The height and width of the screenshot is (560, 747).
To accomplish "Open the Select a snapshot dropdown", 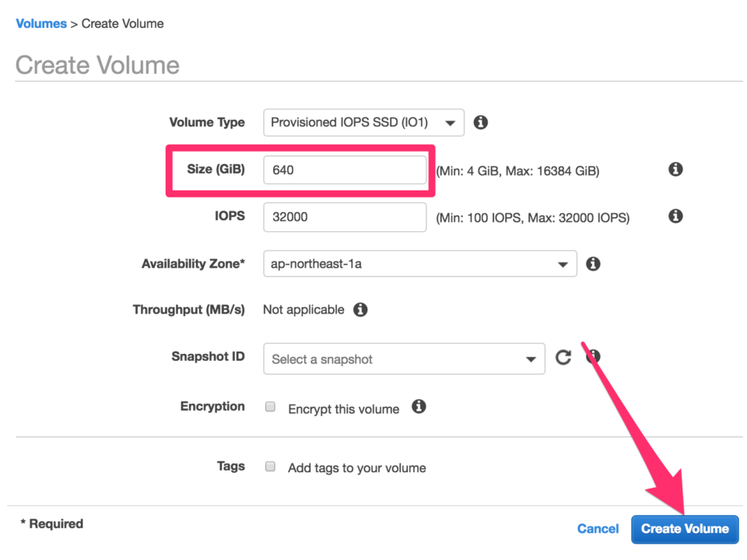I will pyautogui.click(x=404, y=359).
